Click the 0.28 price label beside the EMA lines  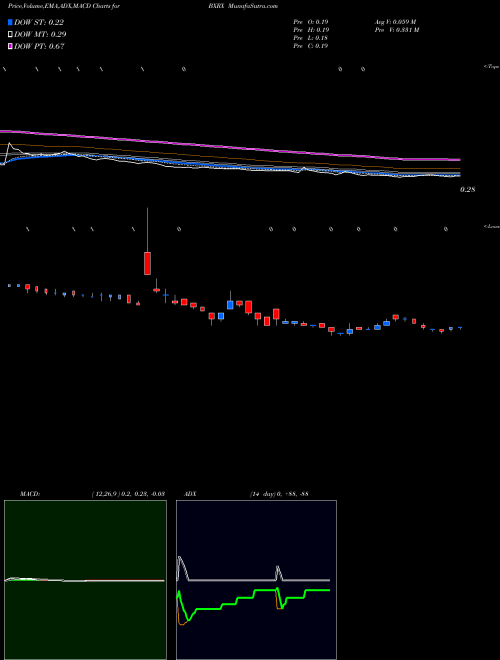coord(467,190)
